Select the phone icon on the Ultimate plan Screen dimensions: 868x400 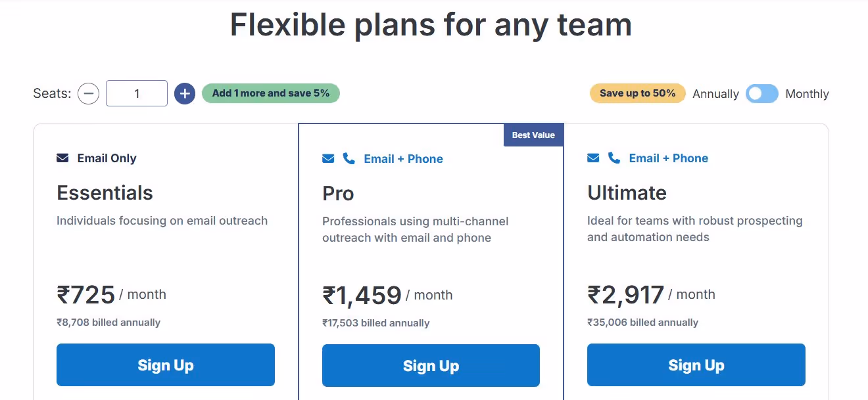tap(614, 157)
